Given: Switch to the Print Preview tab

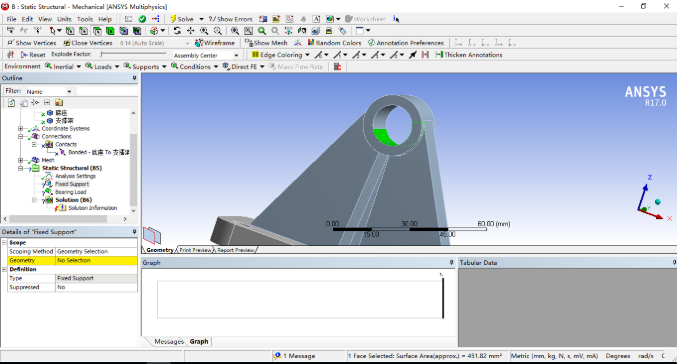Looking at the screenshot, I should pos(195,250).
